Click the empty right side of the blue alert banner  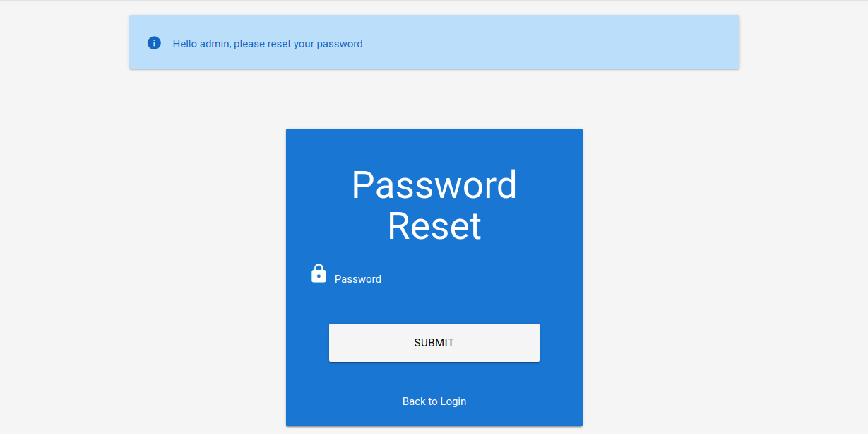tap(600, 42)
